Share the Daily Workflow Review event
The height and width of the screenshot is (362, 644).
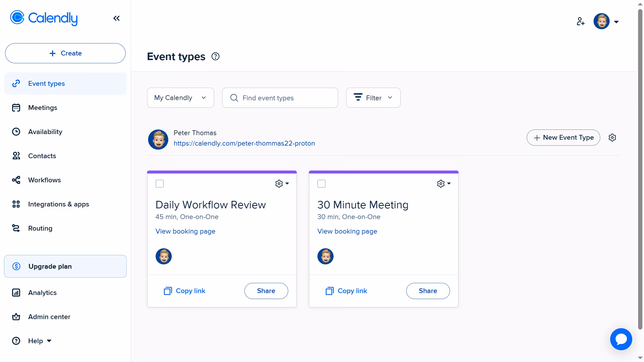266,291
